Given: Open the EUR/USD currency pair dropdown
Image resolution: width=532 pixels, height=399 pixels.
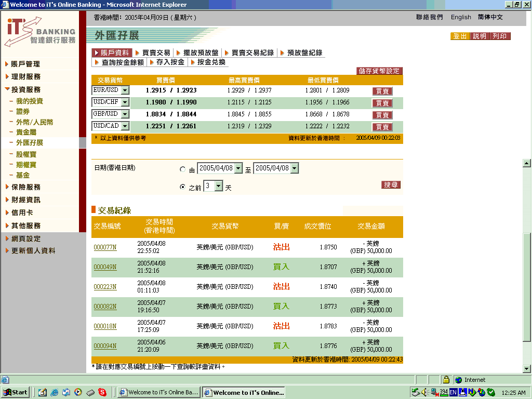Looking at the screenshot, I should coord(125,90).
